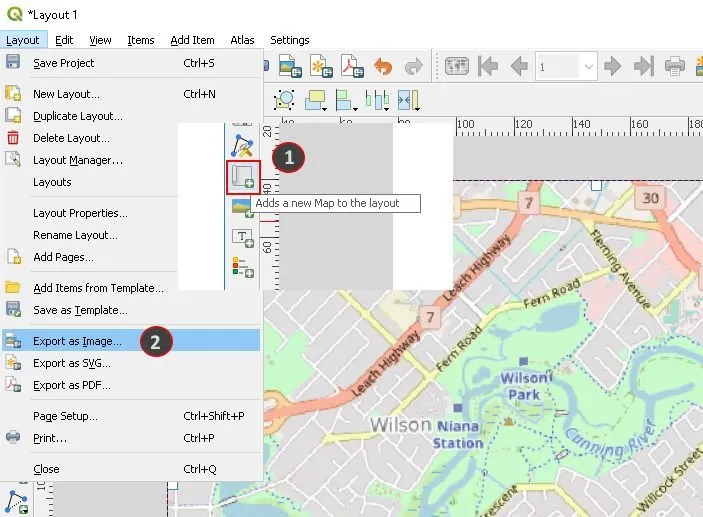Screen dimensions: 703x517
Task: Choose Save as Template… menu entry
Action: (131, 310)
